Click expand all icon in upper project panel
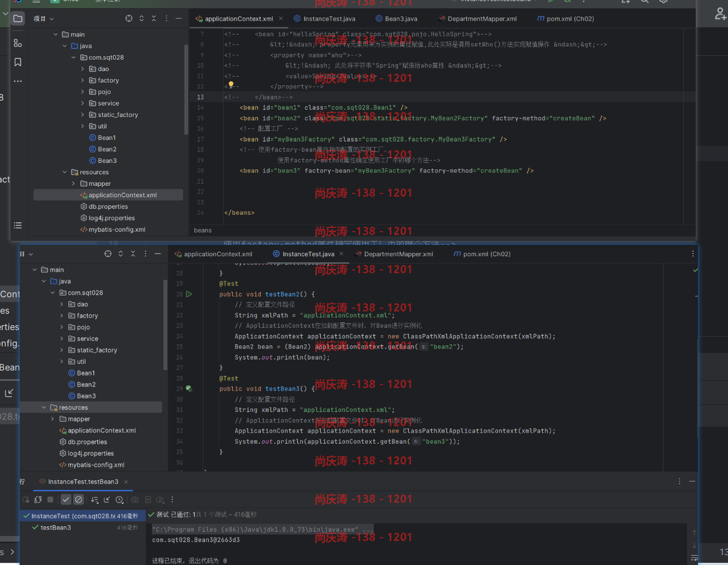The image size is (728, 565). click(x=142, y=19)
